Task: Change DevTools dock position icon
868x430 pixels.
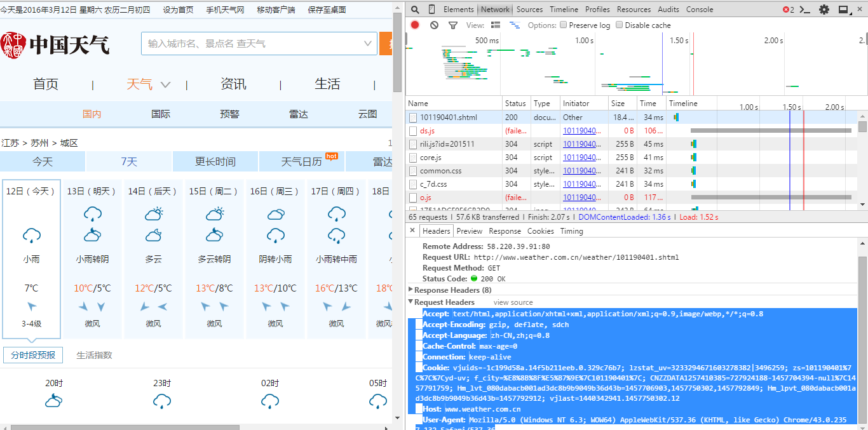Action: (x=844, y=10)
